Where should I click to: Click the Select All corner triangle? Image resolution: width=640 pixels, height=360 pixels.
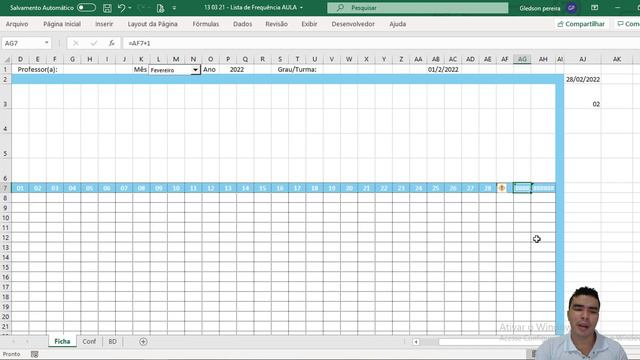pos(6,60)
